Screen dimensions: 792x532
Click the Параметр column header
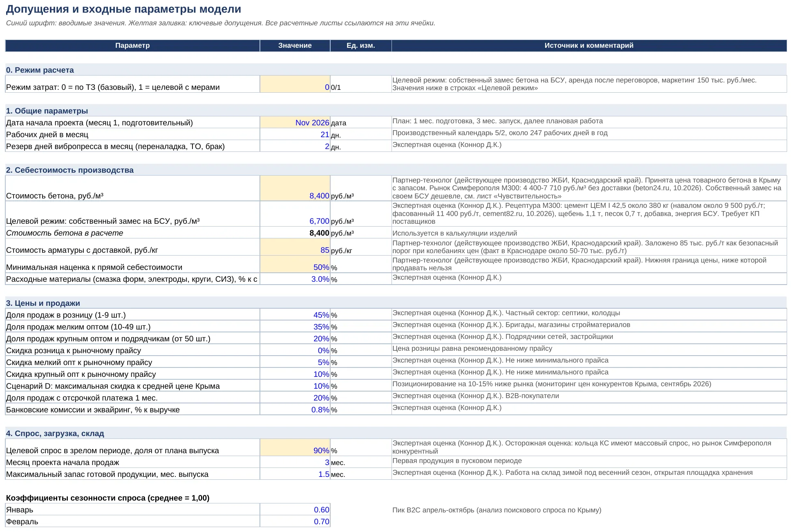pyautogui.click(x=132, y=45)
